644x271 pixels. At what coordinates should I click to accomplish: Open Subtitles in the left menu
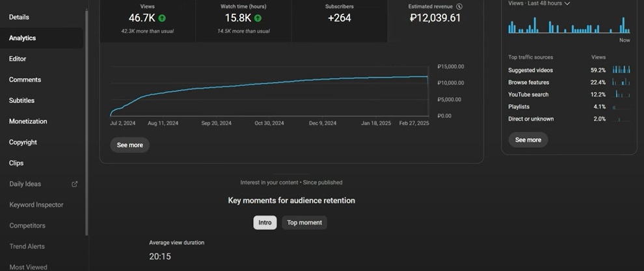point(21,101)
